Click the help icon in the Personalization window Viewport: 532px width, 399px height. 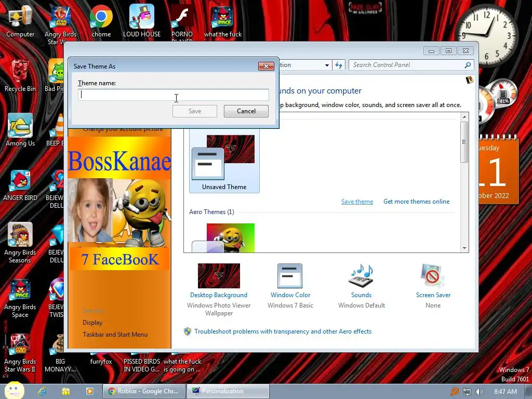tap(470, 80)
